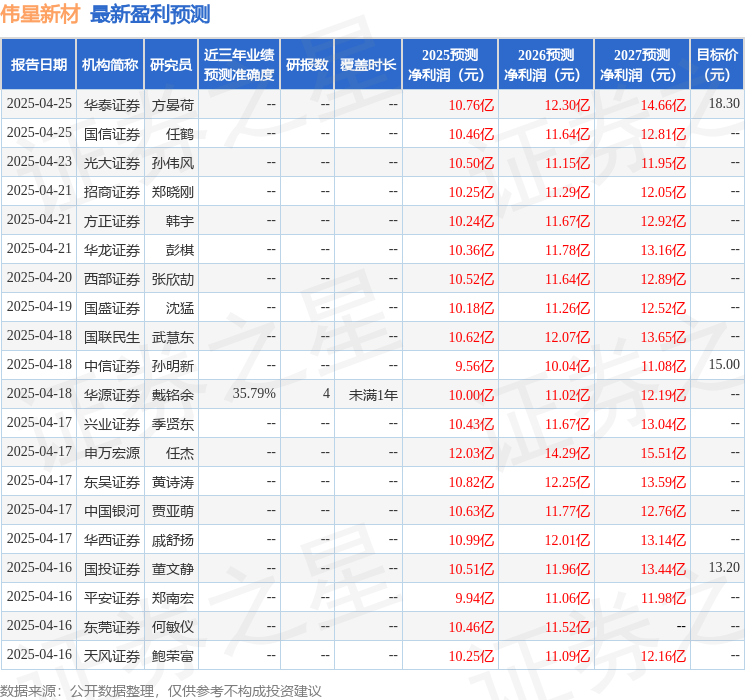Click the 最新盈利预测 heading
Image resolution: width=745 pixels, height=700 pixels.
150,14
